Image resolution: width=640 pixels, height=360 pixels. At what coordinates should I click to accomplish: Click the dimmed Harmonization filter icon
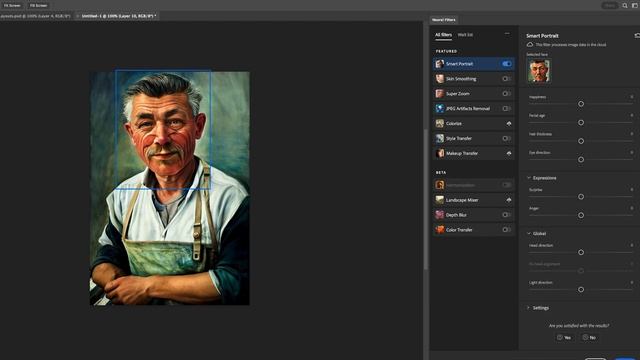(x=440, y=185)
